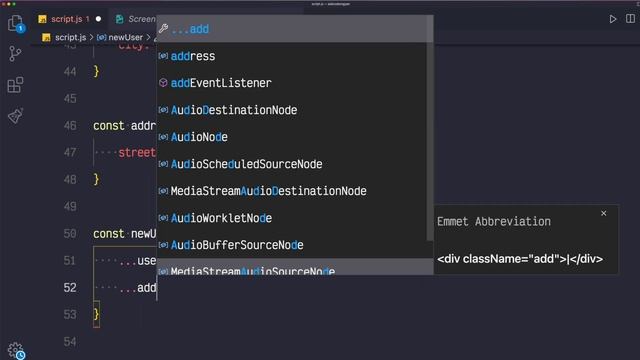Click the street property on line 47
This screenshot has height=360, width=640.
point(137,153)
